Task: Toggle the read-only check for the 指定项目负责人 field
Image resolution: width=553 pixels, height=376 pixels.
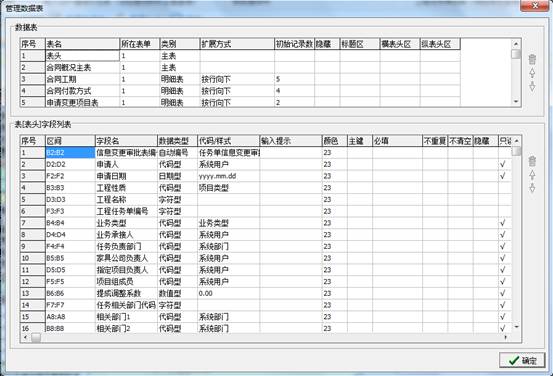Action: tap(503, 270)
